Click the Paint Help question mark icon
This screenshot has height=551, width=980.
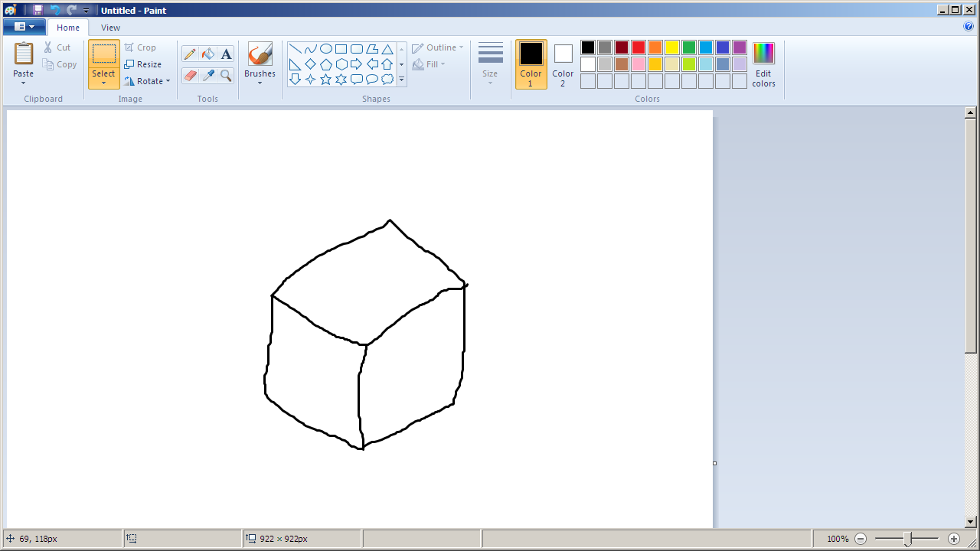(969, 27)
